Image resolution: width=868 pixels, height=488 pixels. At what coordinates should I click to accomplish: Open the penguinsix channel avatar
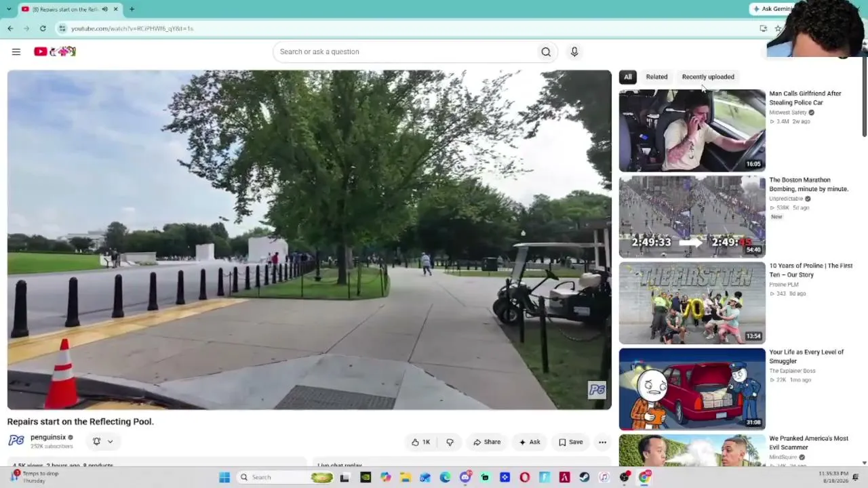point(16,441)
